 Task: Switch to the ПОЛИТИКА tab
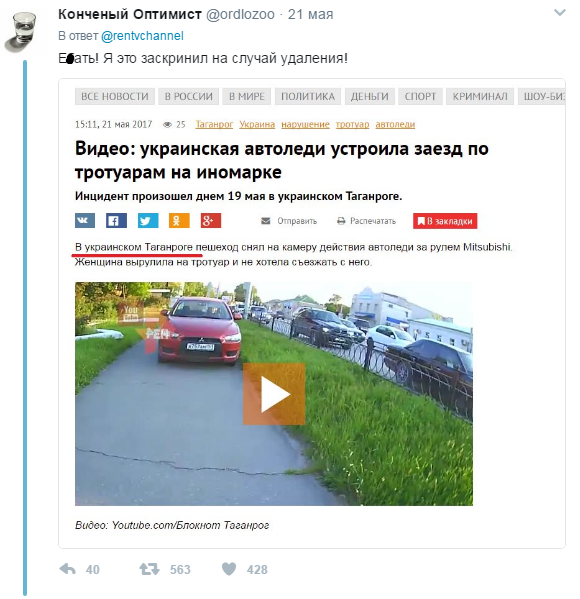click(308, 96)
